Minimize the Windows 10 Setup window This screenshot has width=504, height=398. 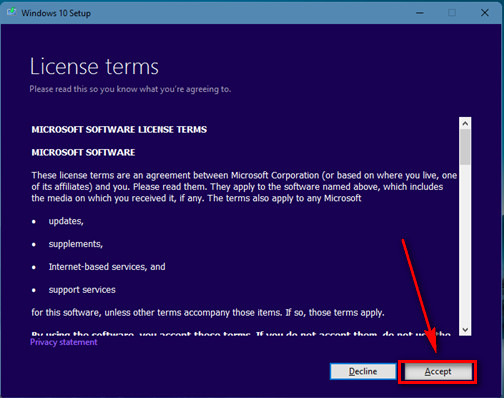pos(420,13)
